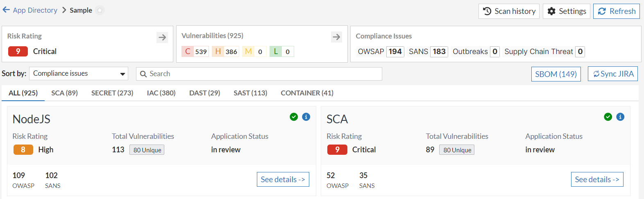
Task: Click the 80 Unique badge on NodeJS
Action: 147,150
